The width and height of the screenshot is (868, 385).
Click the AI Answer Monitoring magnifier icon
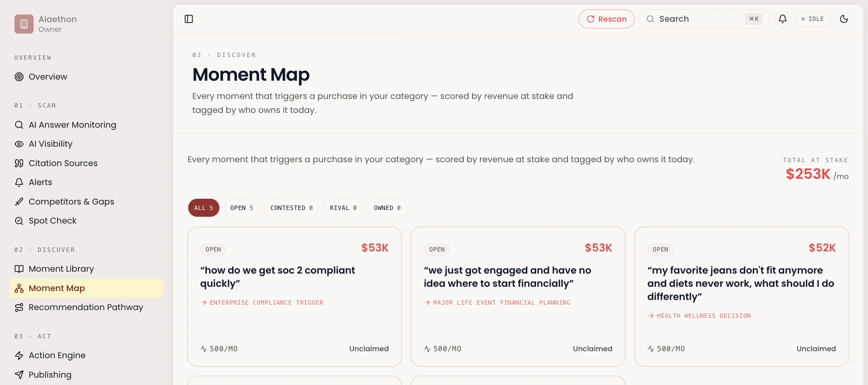(x=19, y=125)
